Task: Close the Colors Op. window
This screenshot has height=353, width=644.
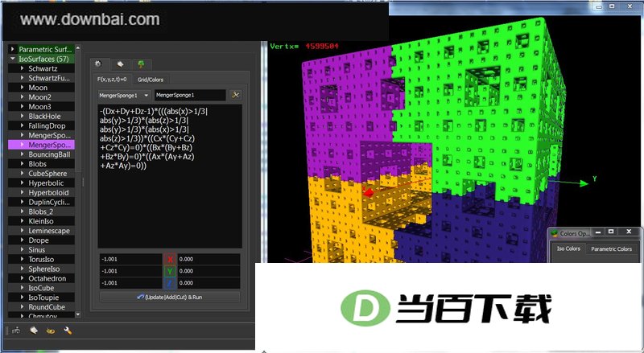Action: coord(629,232)
